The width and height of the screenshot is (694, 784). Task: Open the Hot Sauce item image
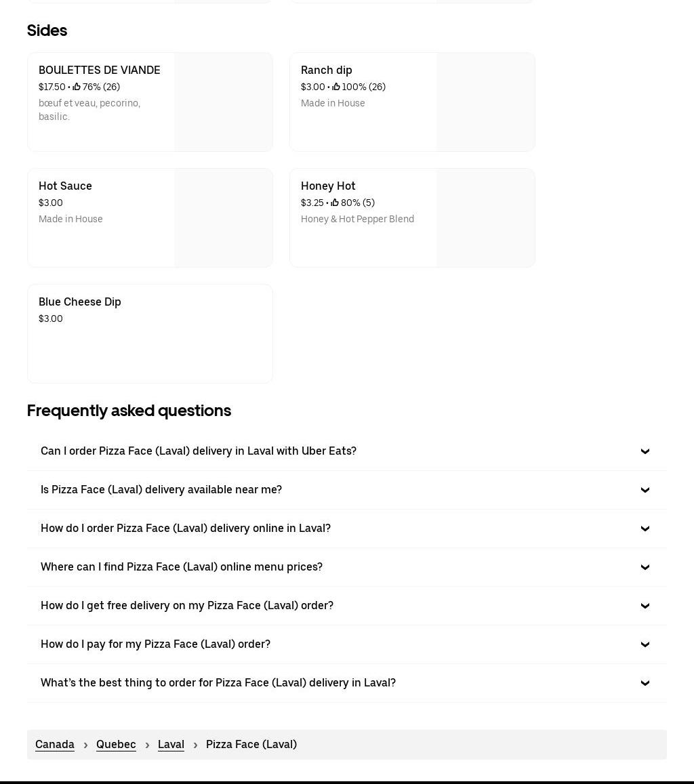click(223, 218)
